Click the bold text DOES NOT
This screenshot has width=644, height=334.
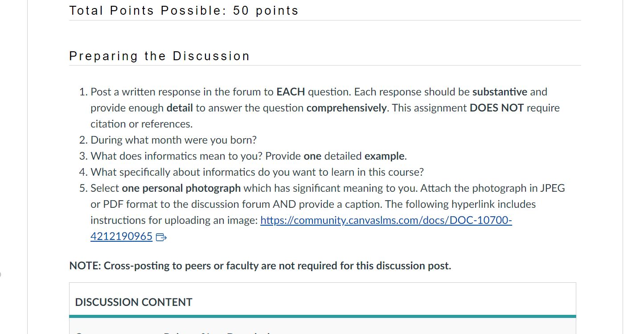point(496,108)
